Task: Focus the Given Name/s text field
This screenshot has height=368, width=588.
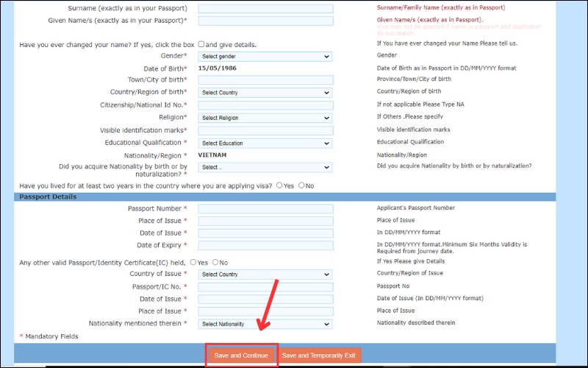Action: point(265,21)
